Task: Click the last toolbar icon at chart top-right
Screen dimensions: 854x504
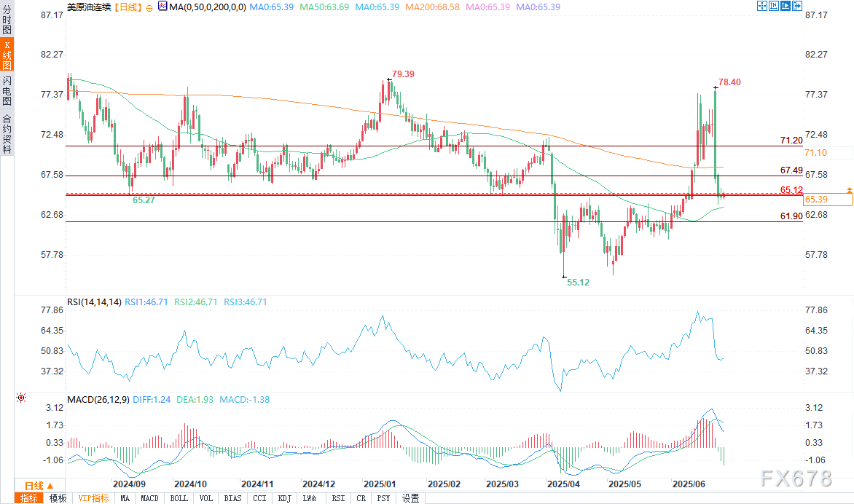Action: click(x=797, y=6)
